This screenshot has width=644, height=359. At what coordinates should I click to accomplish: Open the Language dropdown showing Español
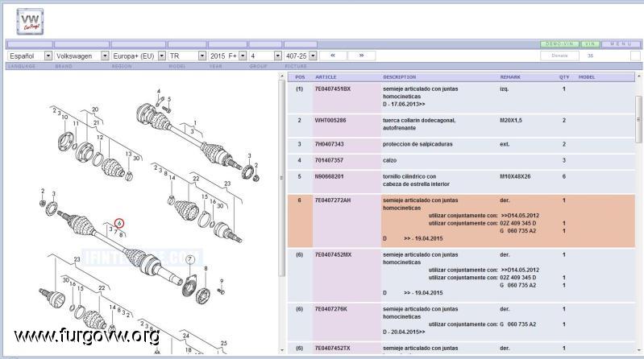click(x=30, y=56)
